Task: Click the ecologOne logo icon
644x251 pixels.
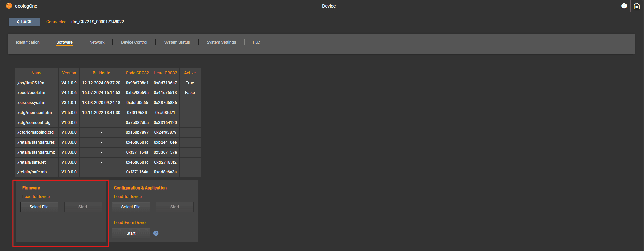Action: (x=9, y=6)
